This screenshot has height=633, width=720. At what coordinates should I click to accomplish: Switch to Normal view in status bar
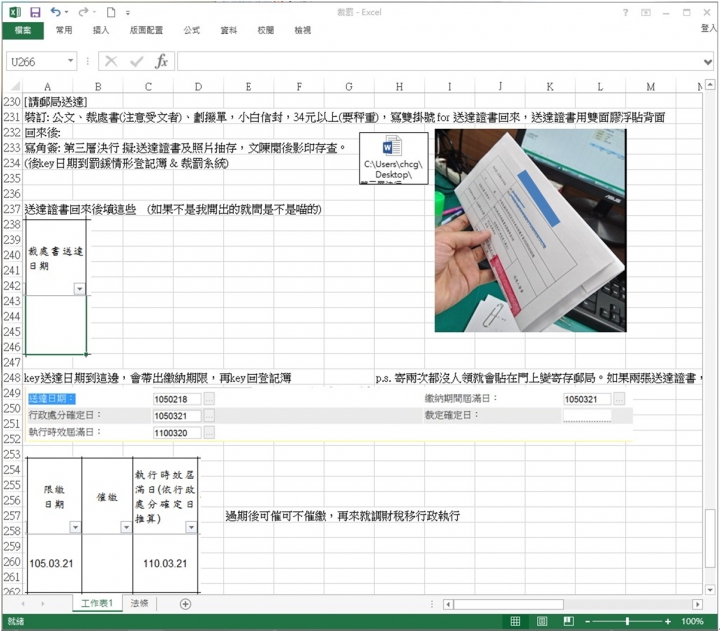pos(515,621)
